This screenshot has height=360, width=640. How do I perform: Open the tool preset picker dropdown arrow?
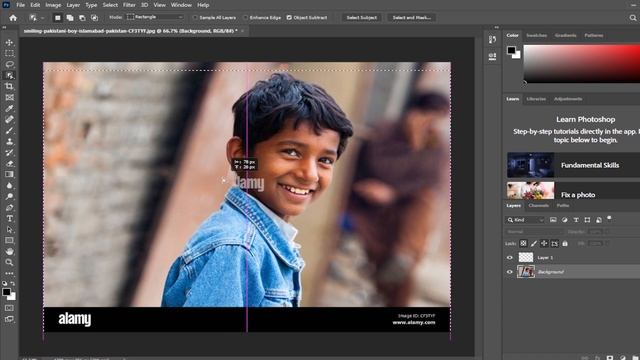click(42, 18)
